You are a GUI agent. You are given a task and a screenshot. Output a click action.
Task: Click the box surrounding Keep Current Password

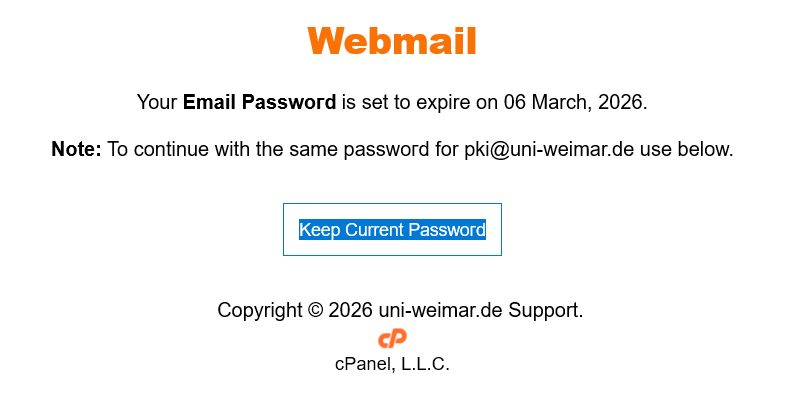[x=291, y=246]
